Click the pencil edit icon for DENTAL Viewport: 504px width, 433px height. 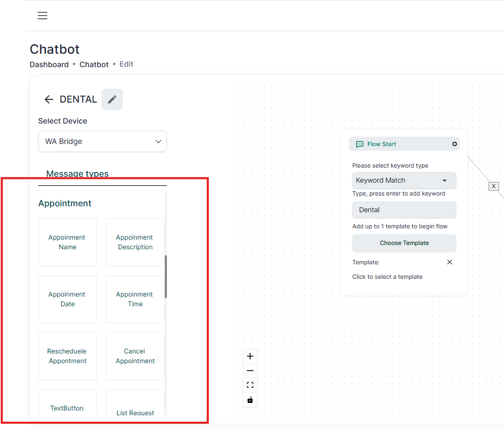[112, 99]
